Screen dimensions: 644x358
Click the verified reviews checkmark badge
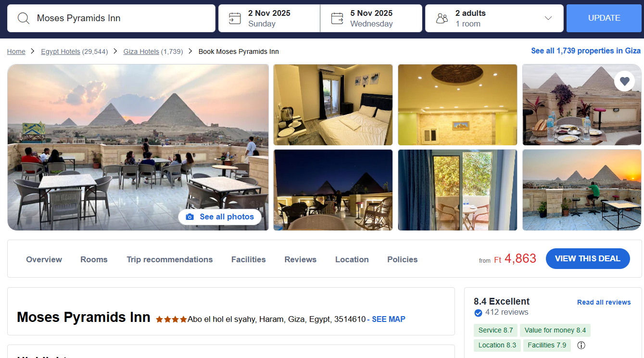coord(478,313)
